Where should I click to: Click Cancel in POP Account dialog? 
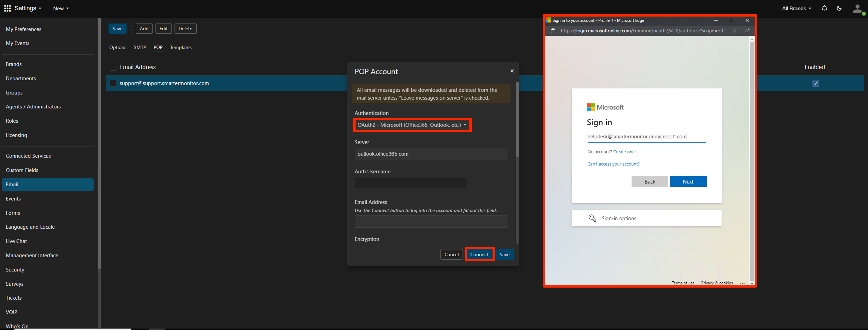pos(452,255)
